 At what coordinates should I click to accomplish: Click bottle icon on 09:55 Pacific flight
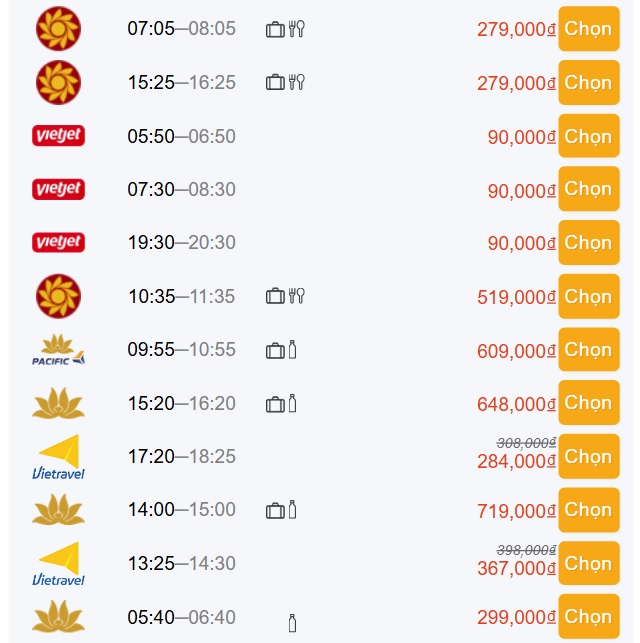(x=292, y=350)
